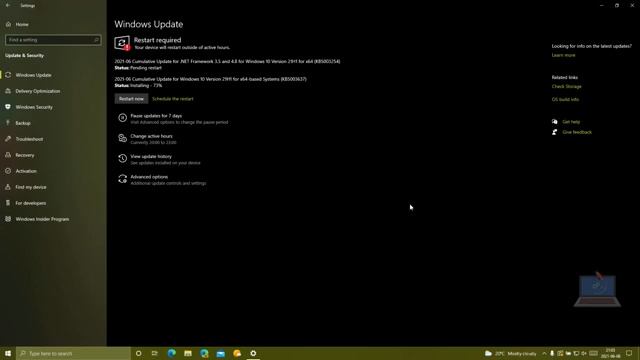Open For developers settings

pyautogui.click(x=31, y=203)
